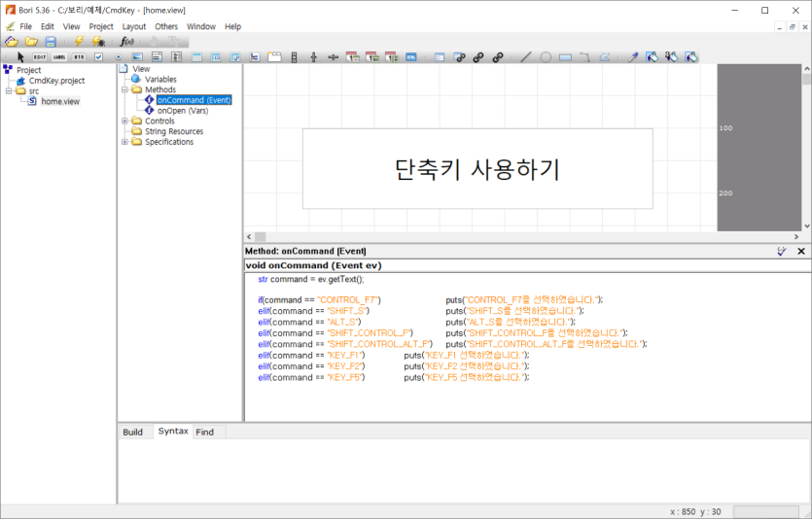This screenshot has height=519, width=812.
Task: Open the Edit menu
Action: pos(48,26)
